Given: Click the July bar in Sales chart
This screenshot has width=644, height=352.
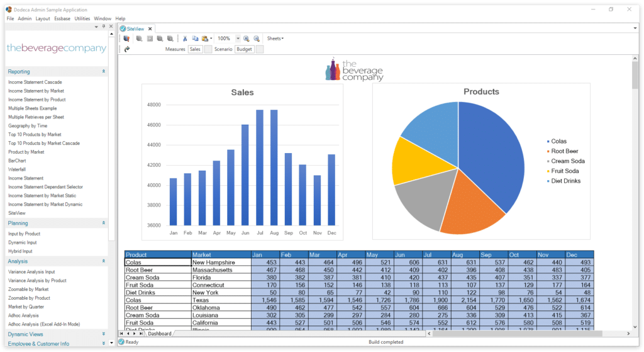Looking at the screenshot, I should click(x=260, y=167).
